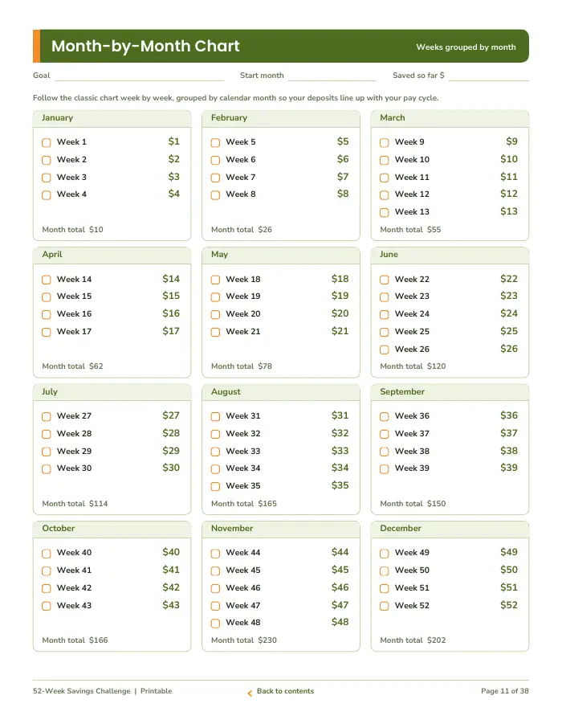Viewport: 562px width, 728px height.
Task: Click the Saved so far field
Action: pyautogui.click(x=489, y=76)
